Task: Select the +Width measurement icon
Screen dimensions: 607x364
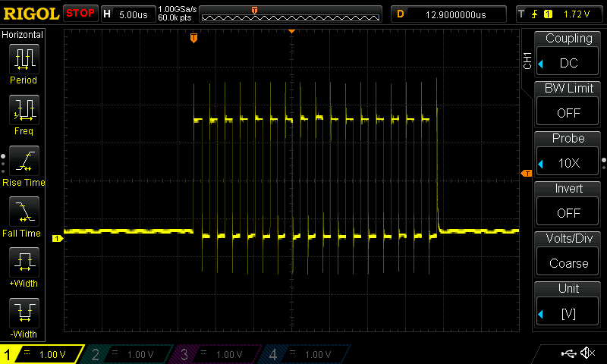Action: (x=24, y=262)
